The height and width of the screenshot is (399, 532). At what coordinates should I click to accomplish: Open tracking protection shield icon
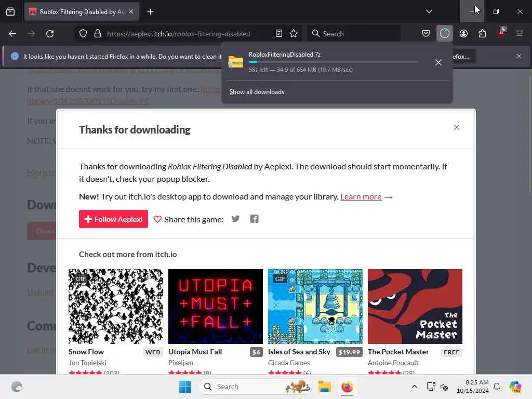point(83,34)
